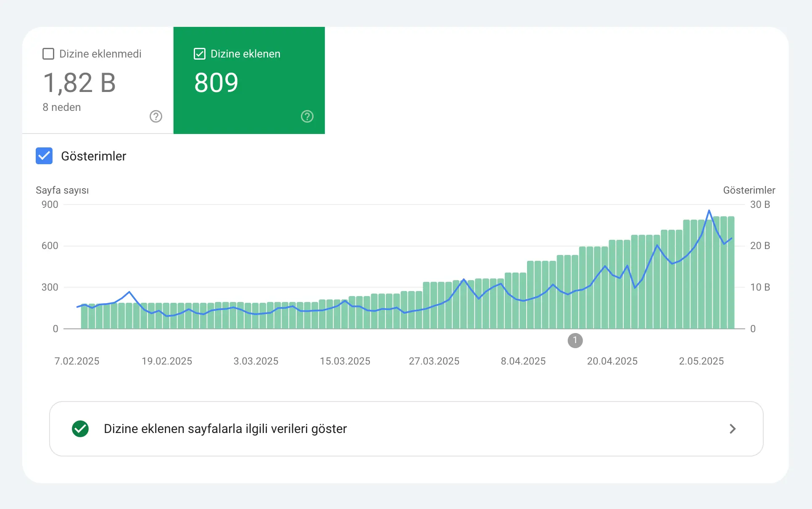Open the help icon on the Dizine eklenmedi card
Screen dimensions: 812x509
point(156,116)
